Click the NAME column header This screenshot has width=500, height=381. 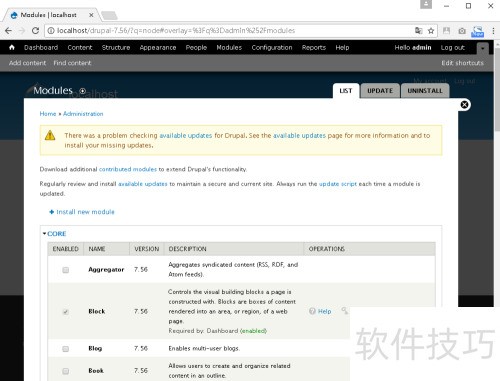tap(97, 249)
